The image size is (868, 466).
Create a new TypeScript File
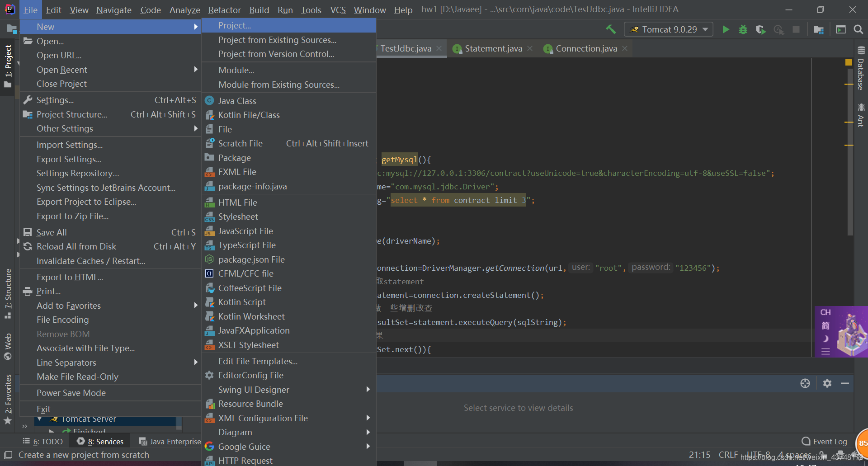tap(288, 245)
